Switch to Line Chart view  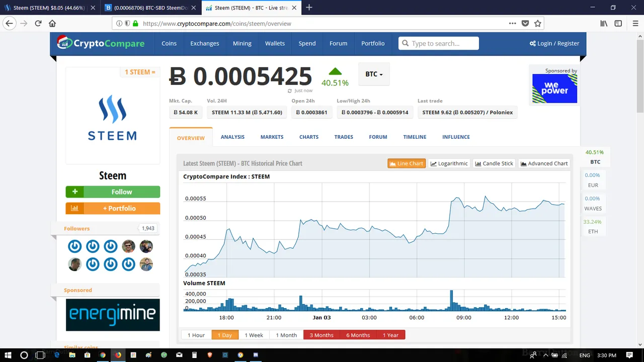tap(407, 163)
